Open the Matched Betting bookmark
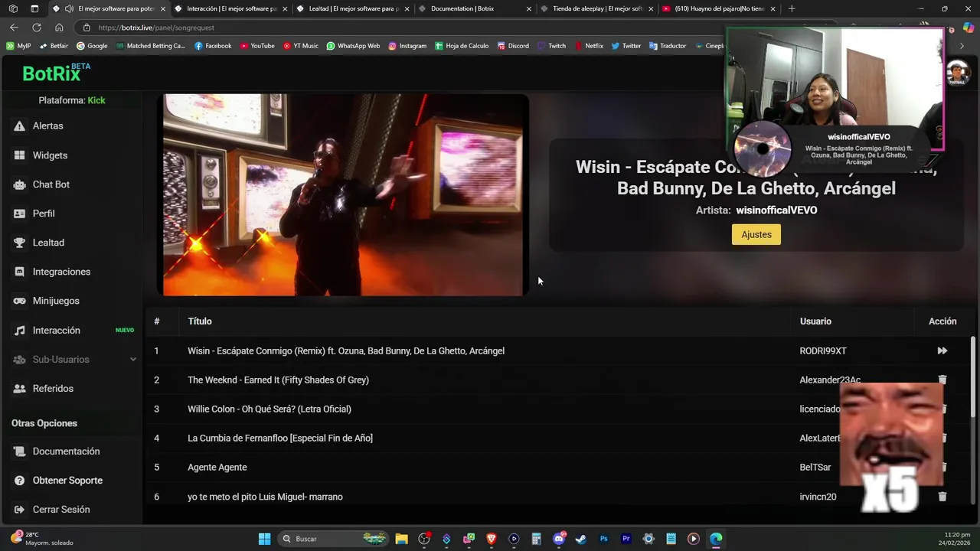The height and width of the screenshot is (551, 980). pyautogui.click(x=151, y=46)
